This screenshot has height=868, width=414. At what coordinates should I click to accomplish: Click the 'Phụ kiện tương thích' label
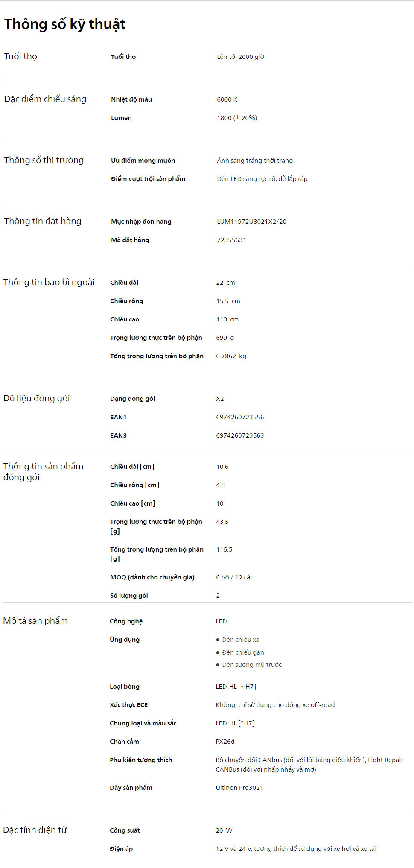tap(141, 760)
